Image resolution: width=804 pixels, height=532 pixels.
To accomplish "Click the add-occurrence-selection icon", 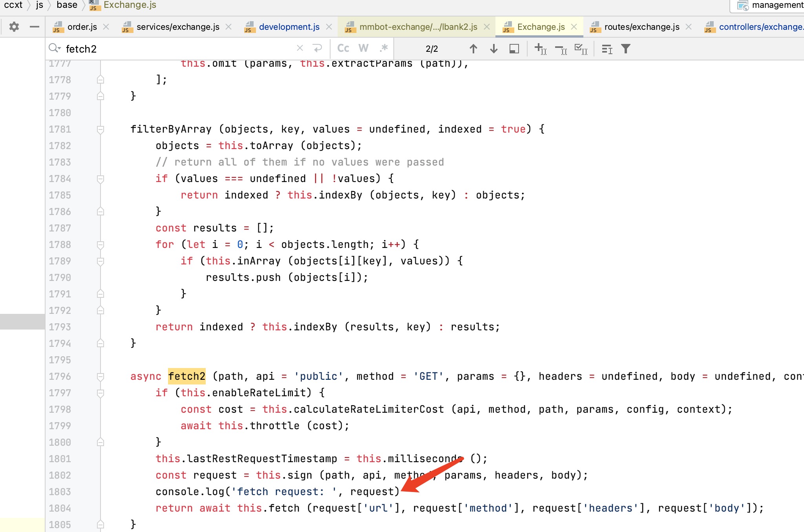I will [540, 49].
